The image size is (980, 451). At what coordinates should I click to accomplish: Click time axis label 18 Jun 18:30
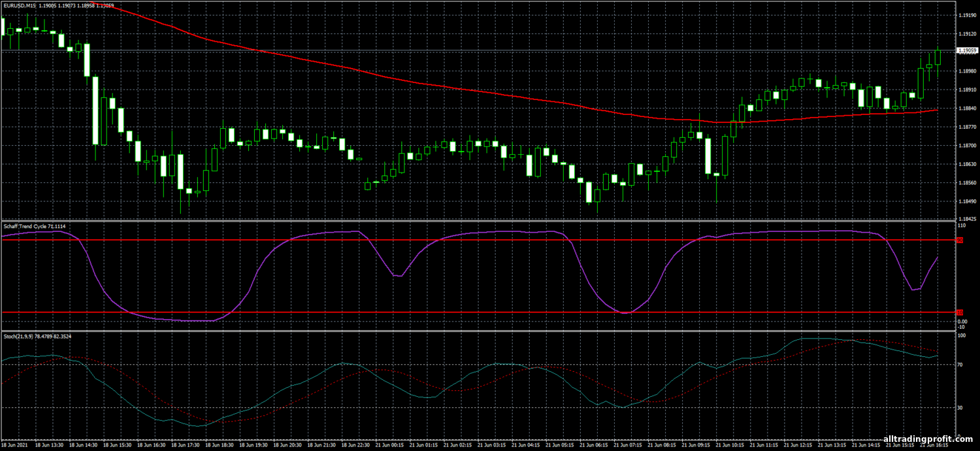[220, 444]
